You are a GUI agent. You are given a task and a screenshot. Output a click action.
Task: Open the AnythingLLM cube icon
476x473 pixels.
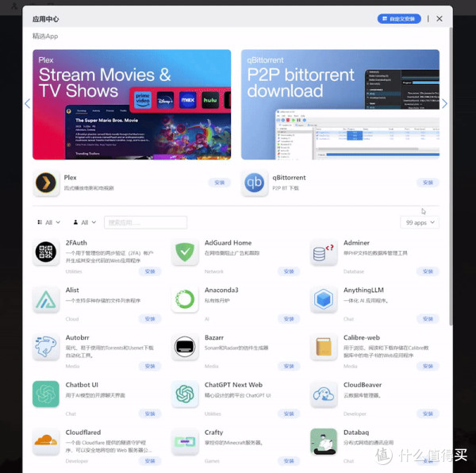coord(324,299)
